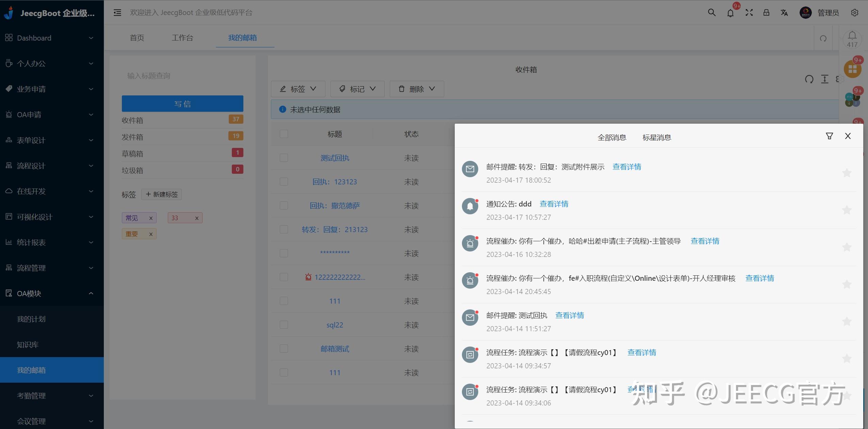The width and height of the screenshot is (868, 429).
Task: Open system settings gear icon
Action: 855,12
